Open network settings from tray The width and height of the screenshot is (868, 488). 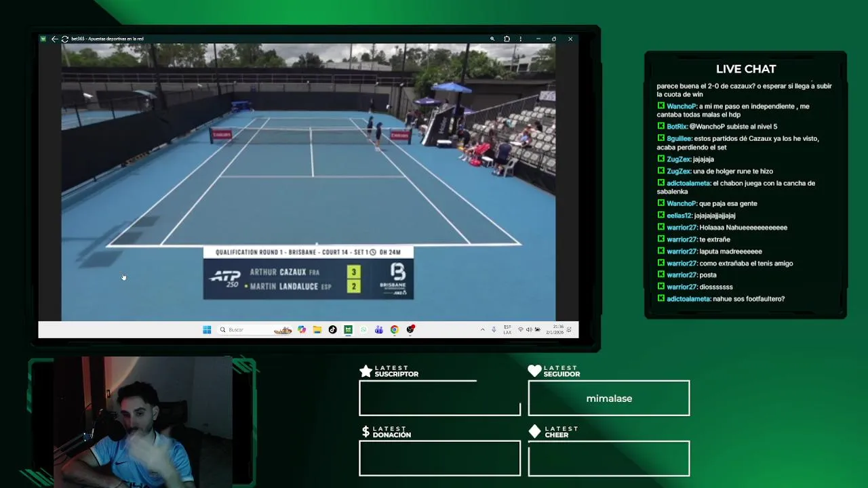coord(520,329)
